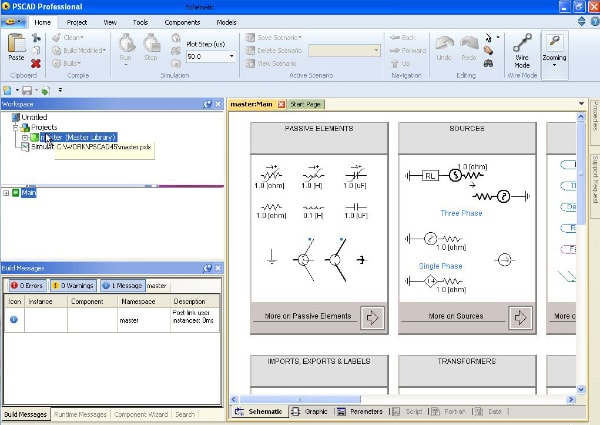Expand the master library tree node
The height and width of the screenshot is (425, 600).
(24, 137)
